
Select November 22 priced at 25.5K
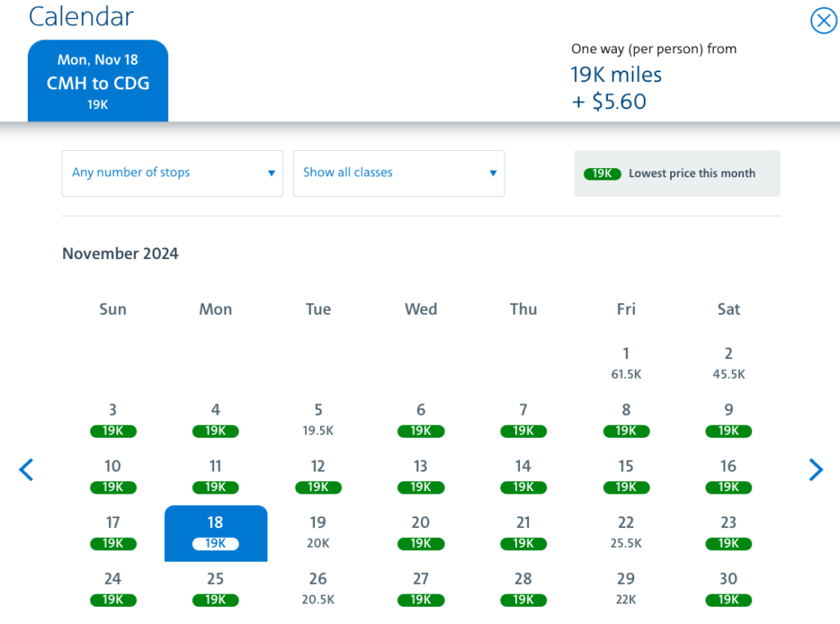(x=625, y=532)
